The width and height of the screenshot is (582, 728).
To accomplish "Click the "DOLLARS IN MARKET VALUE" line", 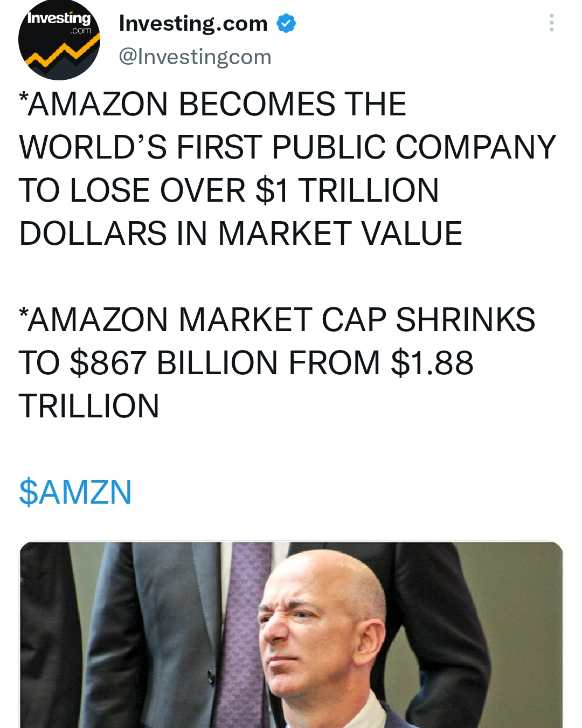I will (240, 233).
